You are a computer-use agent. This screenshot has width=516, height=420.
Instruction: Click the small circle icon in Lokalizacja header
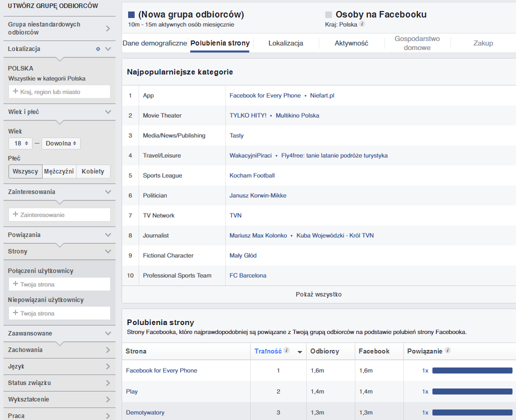(98, 49)
